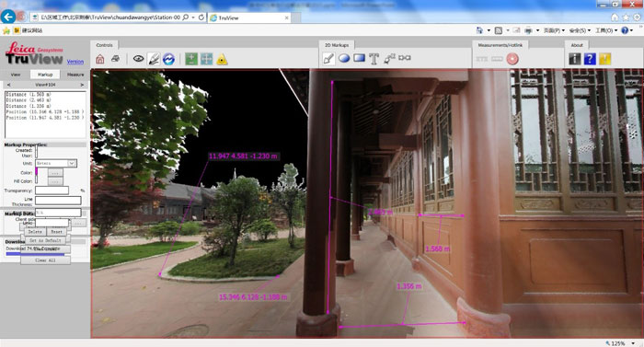Screen dimensions: 644x347
Task: Click the printer icon in Controls toolbar
Action: tap(115, 59)
